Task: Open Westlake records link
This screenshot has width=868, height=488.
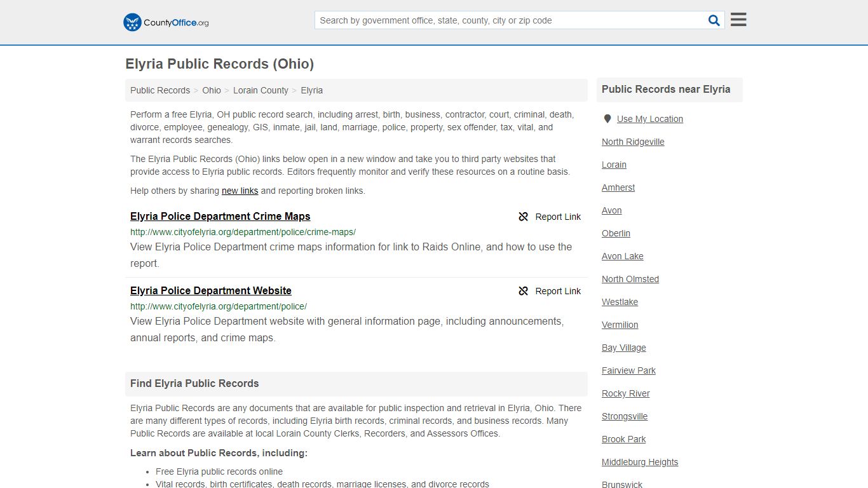Action: point(620,302)
